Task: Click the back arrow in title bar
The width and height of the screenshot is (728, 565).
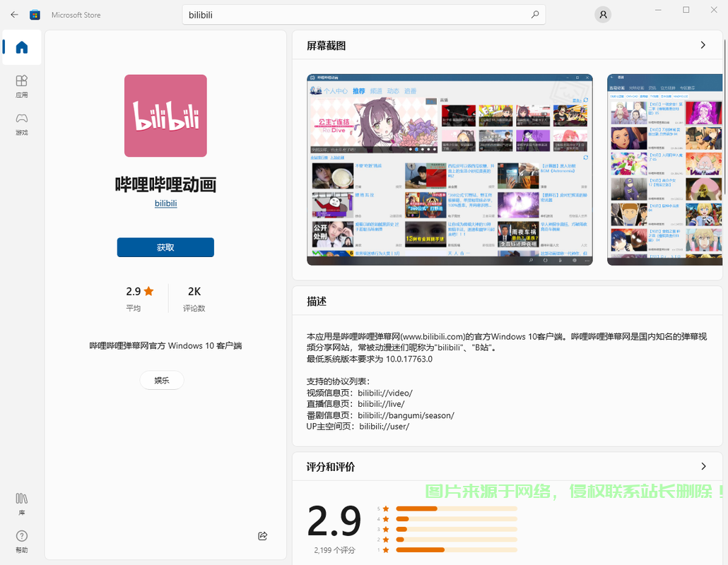Action: [14, 15]
